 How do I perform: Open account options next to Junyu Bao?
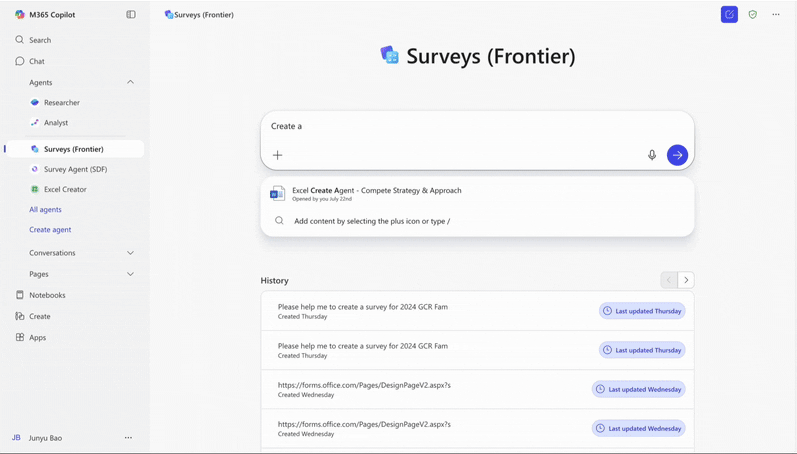(128, 438)
